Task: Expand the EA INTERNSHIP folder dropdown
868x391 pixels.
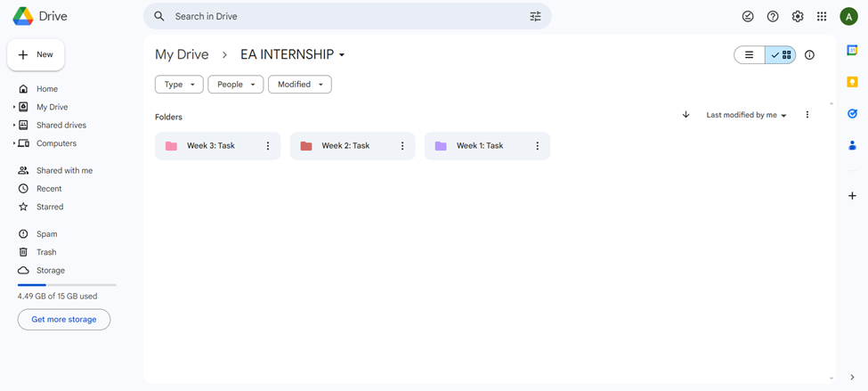Action: click(342, 55)
